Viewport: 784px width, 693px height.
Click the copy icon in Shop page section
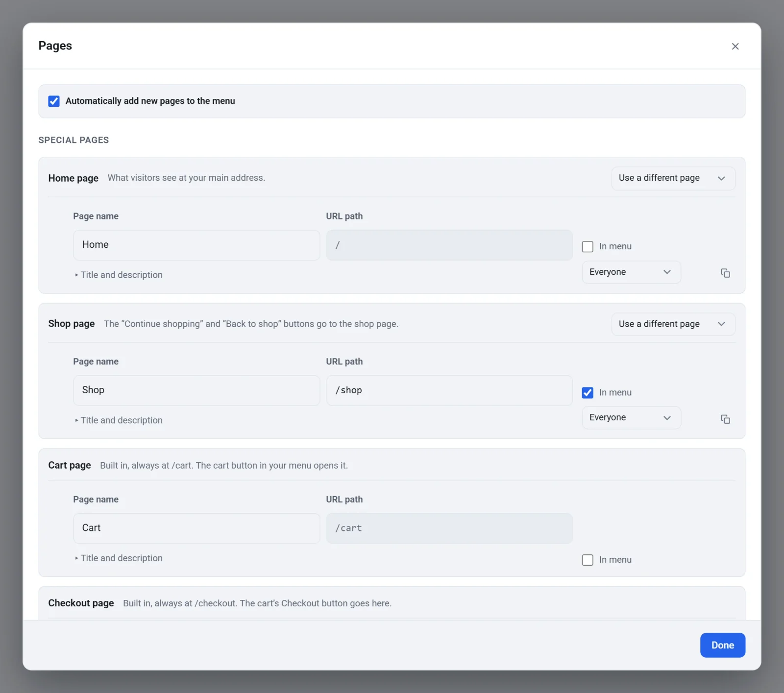725,419
